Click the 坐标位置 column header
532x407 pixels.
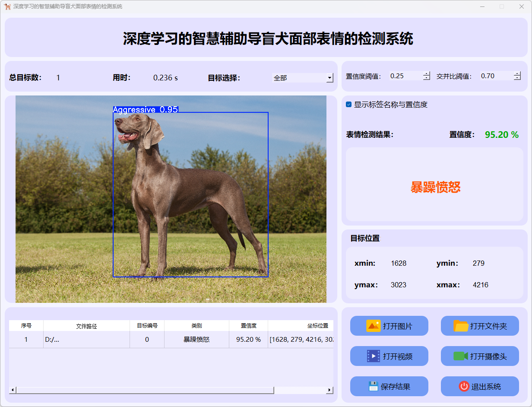(301, 326)
